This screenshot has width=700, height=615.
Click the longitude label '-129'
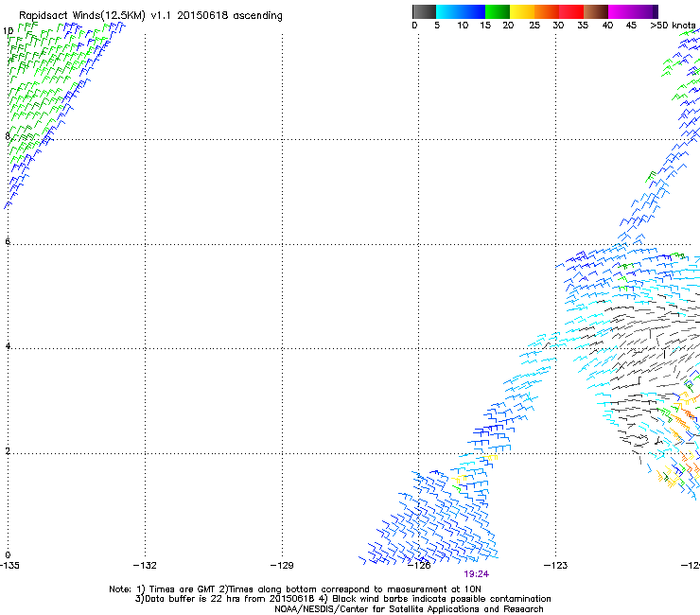[282, 566]
